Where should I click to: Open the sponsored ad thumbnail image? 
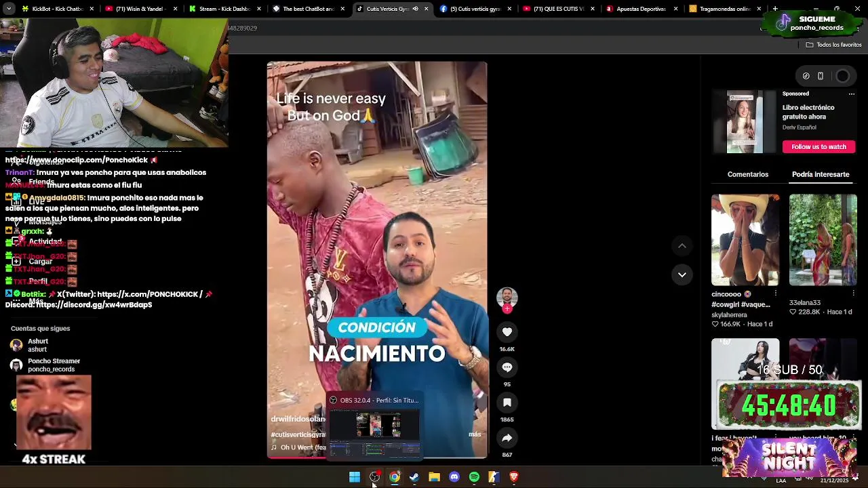pyautogui.click(x=745, y=122)
